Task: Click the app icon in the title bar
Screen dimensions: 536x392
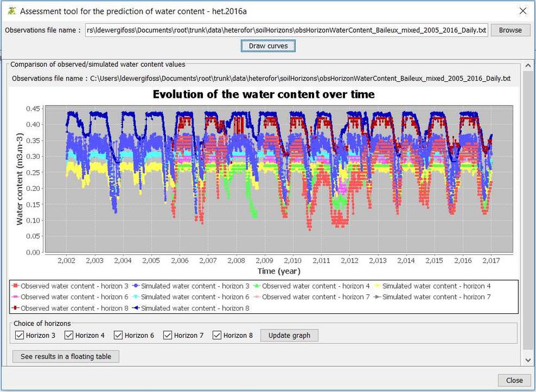Action: point(11,11)
